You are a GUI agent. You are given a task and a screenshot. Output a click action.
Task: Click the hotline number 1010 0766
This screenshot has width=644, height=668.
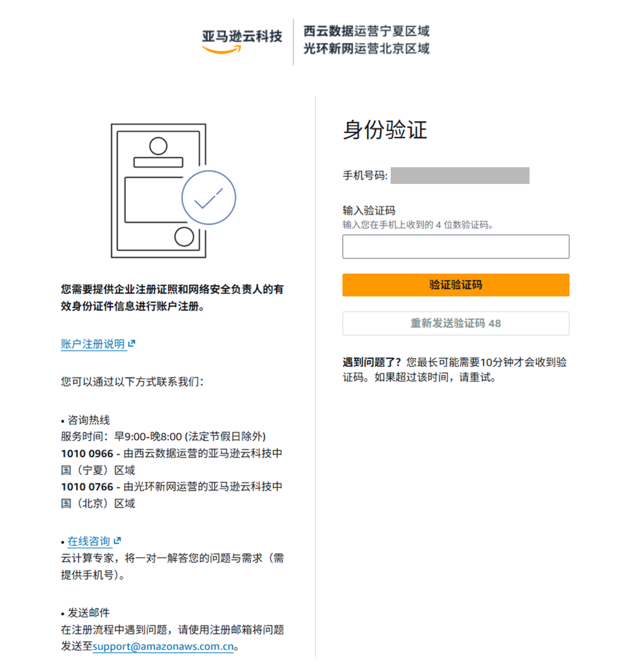click(x=87, y=487)
